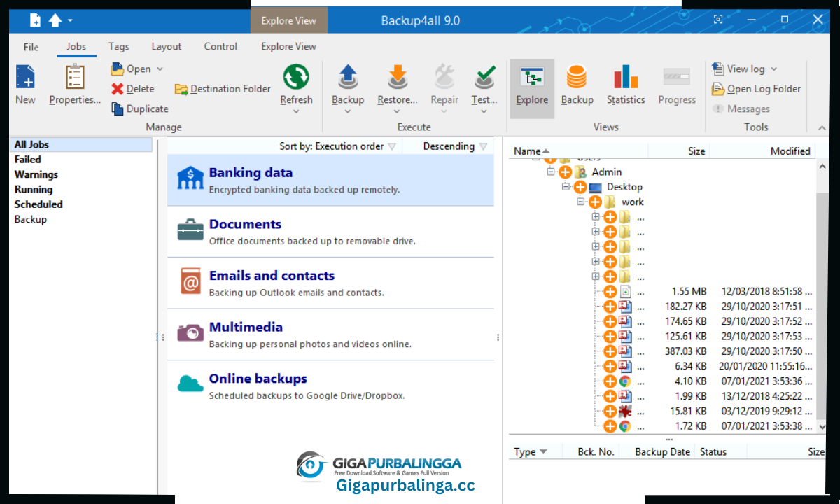This screenshot has width=840, height=504.
Task: Open the File menu
Action: click(31, 47)
